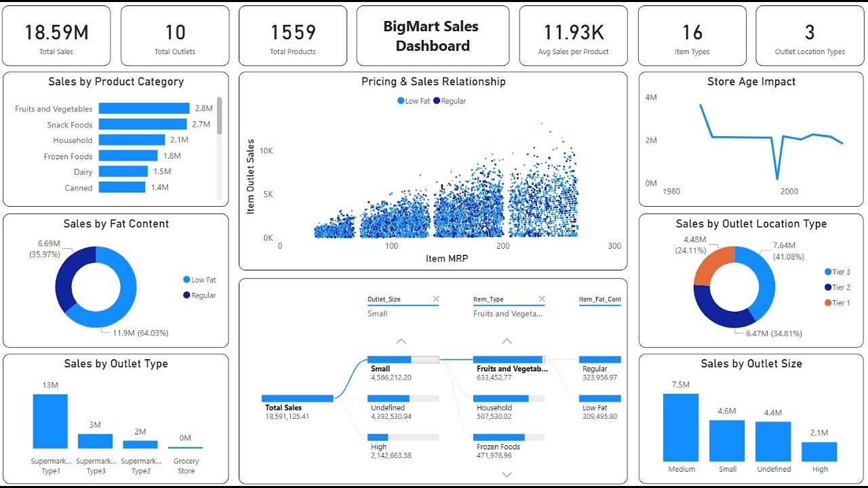Select the Snack Foods 2.7M bar
868x488 pixels.
click(142, 124)
